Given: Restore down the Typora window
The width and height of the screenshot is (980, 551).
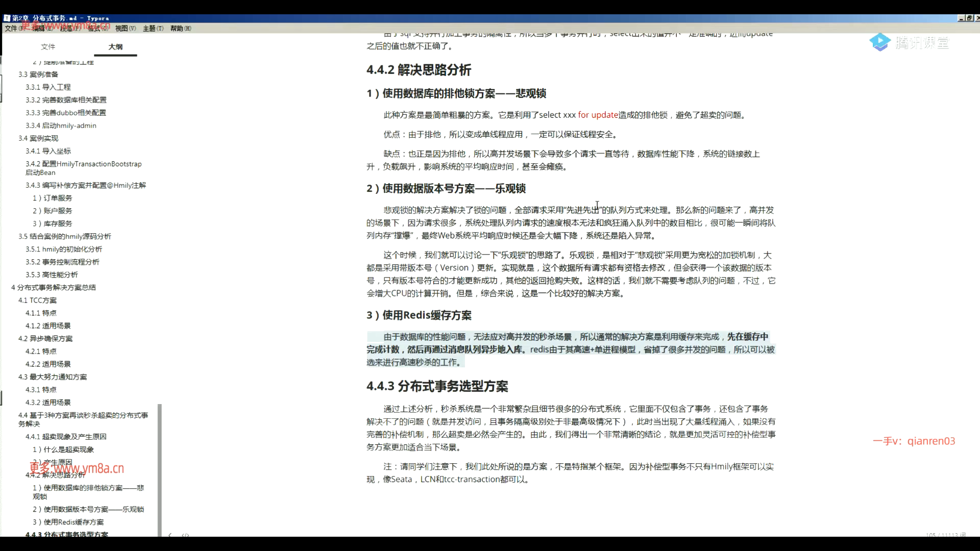Looking at the screenshot, I should [969, 18].
